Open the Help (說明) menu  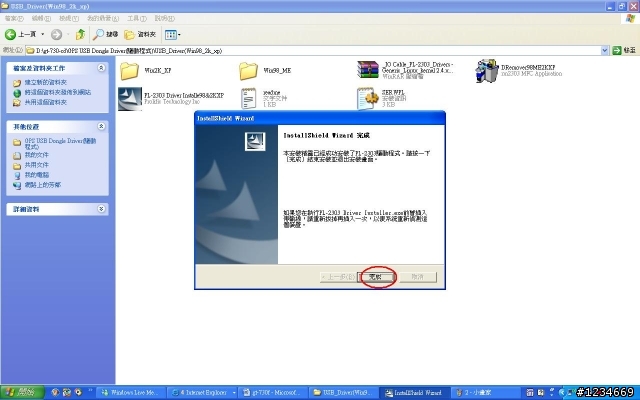164,18
